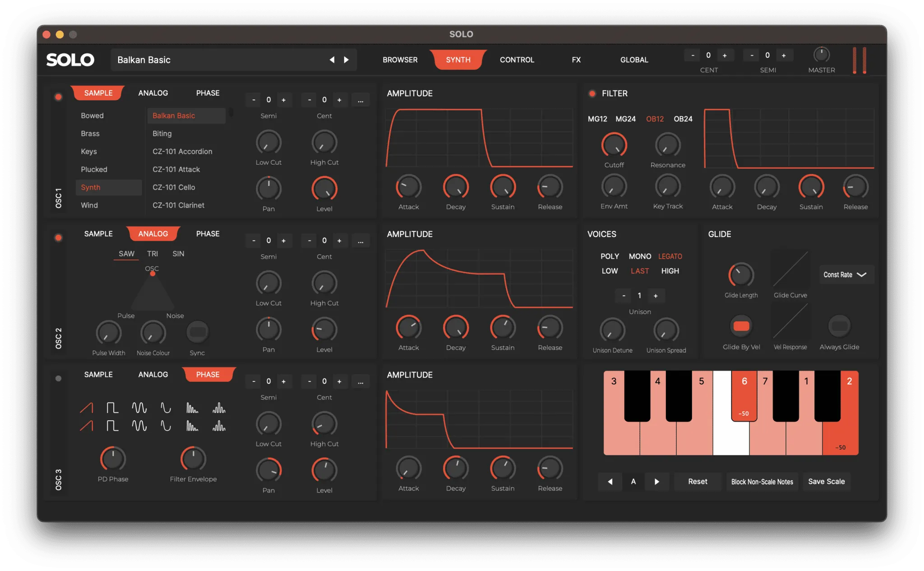Screen dimensions: 924x571
Task: Select the Plucked sample category
Action: point(94,169)
